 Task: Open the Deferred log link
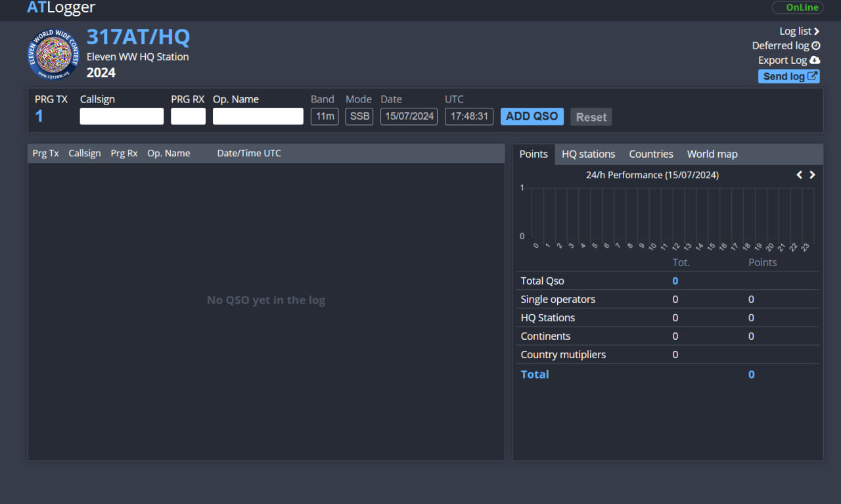786,45
